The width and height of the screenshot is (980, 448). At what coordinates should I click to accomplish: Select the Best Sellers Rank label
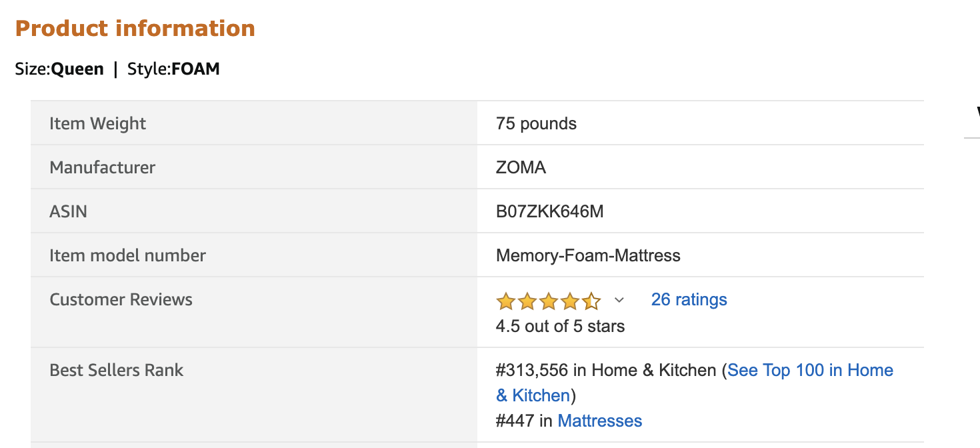116,370
